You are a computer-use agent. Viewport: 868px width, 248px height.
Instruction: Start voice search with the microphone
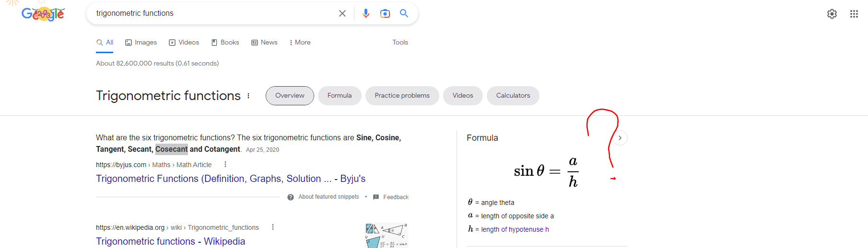366,13
